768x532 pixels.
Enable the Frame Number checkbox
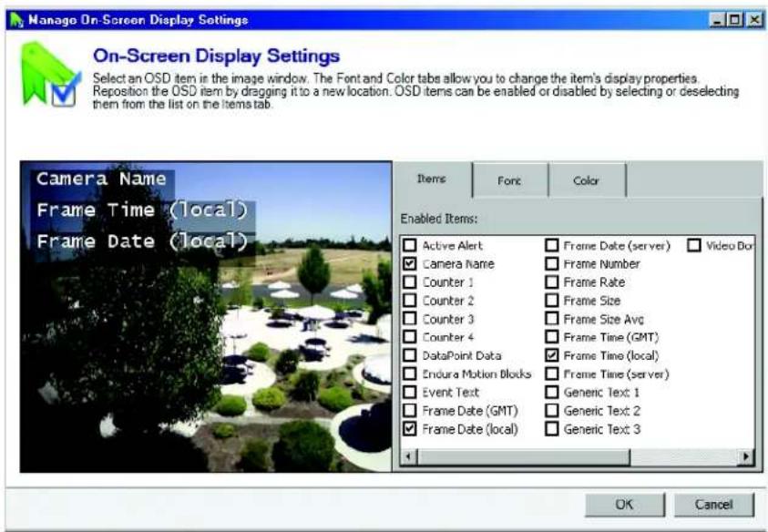pyautogui.click(x=551, y=263)
